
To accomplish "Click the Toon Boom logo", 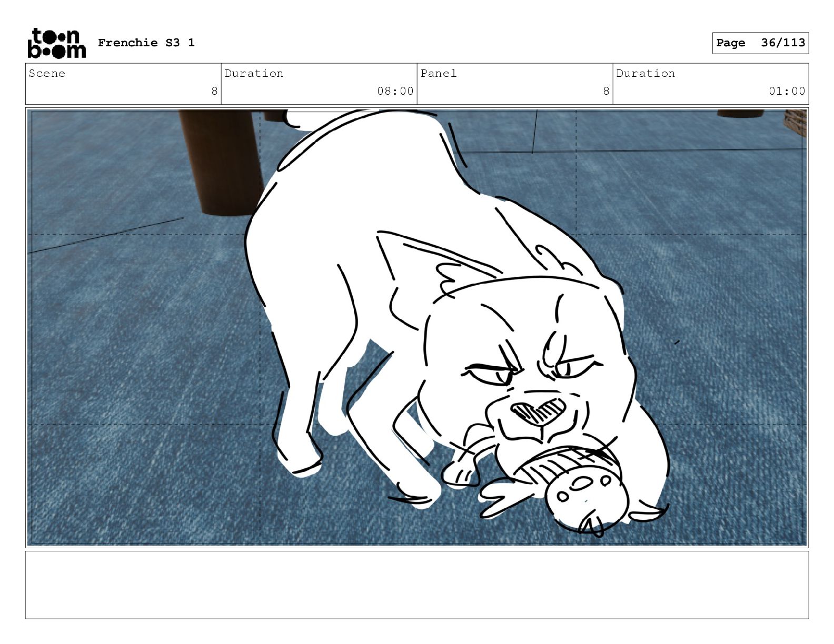I will coord(56,43).
